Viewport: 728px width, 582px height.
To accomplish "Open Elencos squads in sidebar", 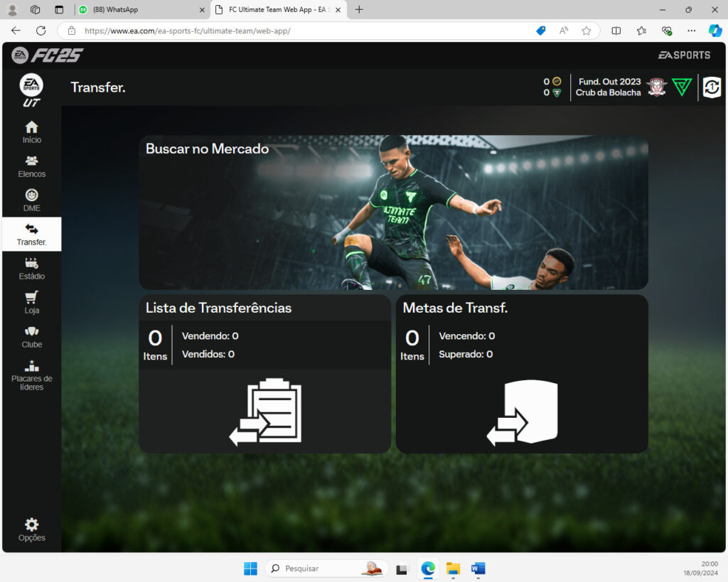I will 31,166.
